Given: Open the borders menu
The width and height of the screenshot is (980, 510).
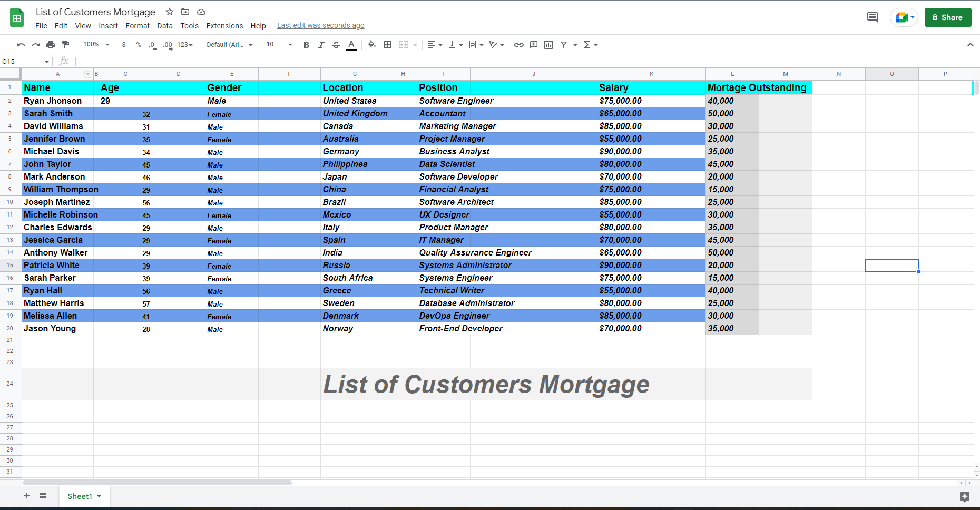Looking at the screenshot, I should click(x=388, y=45).
